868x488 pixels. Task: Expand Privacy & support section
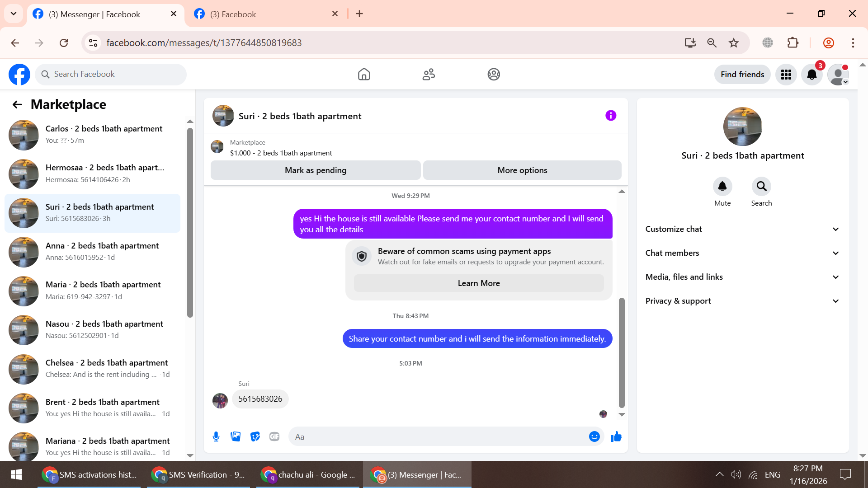click(x=742, y=301)
